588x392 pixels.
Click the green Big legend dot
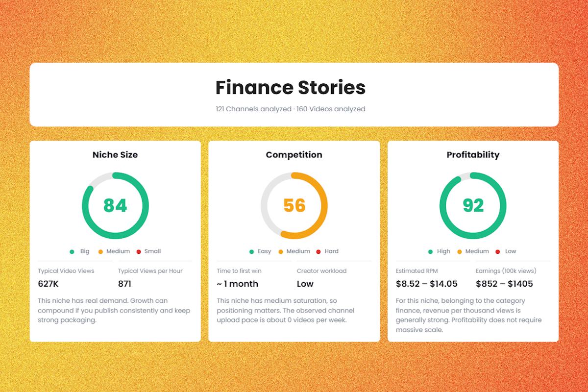(x=72, y=251)
